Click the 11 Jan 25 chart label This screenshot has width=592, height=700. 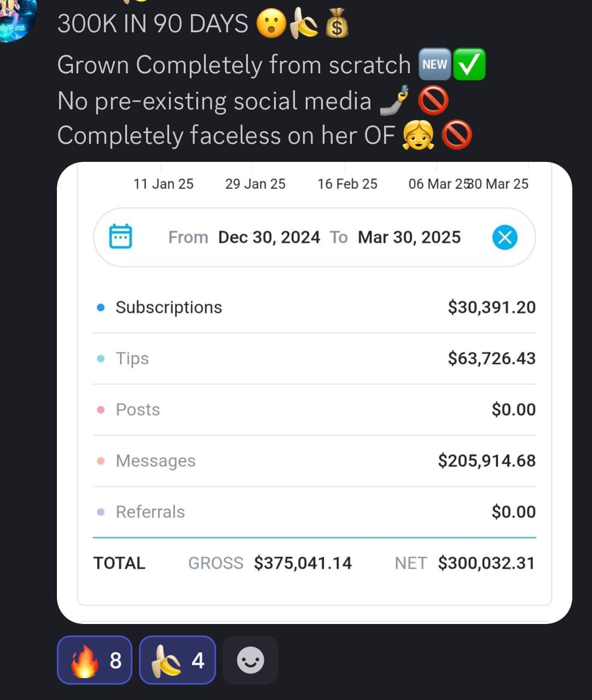pos(163,184)
